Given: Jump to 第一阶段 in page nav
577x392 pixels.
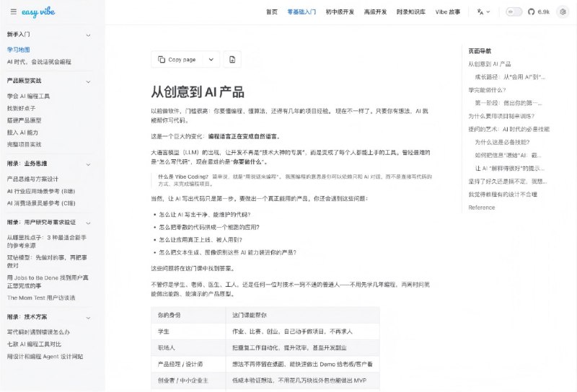Looking at the screenshot, I should (x=508, y=102).
